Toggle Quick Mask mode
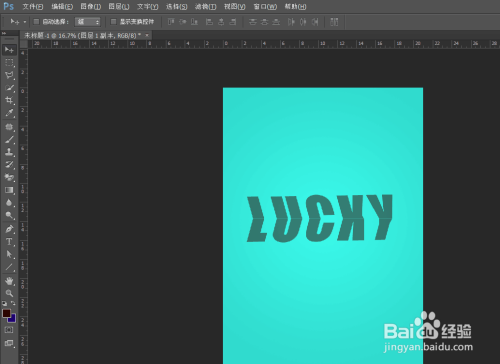 point(9,330)
